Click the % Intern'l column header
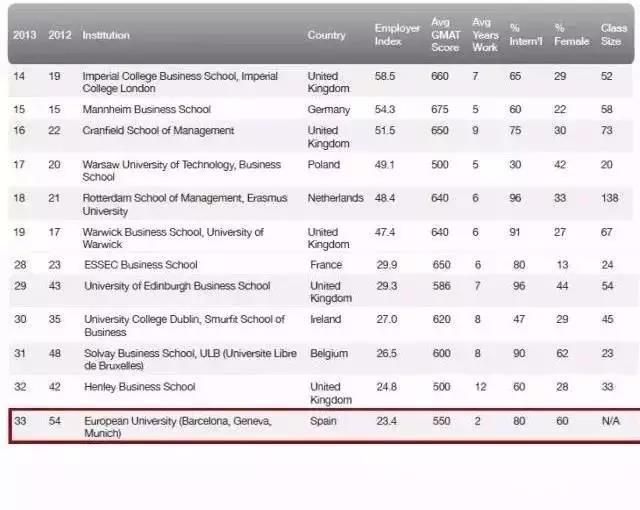 526,35
